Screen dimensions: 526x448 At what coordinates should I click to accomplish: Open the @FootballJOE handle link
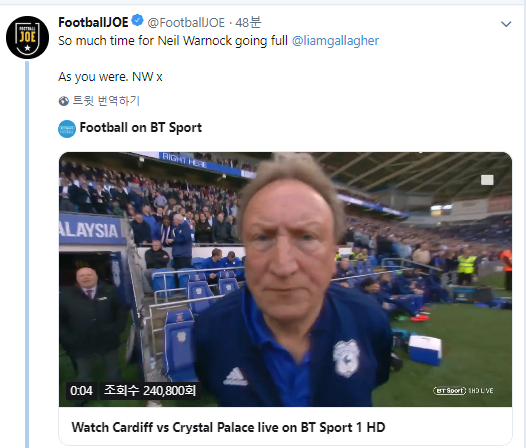tap(186, 22)
